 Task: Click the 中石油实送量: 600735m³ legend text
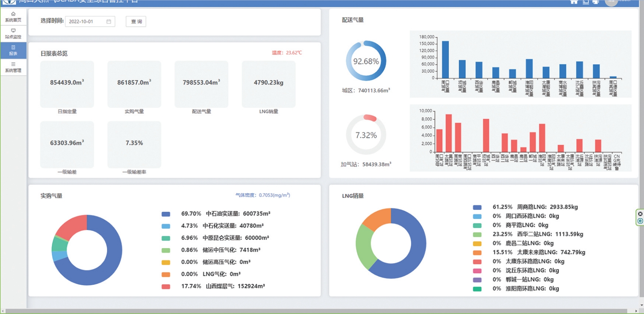238,214
